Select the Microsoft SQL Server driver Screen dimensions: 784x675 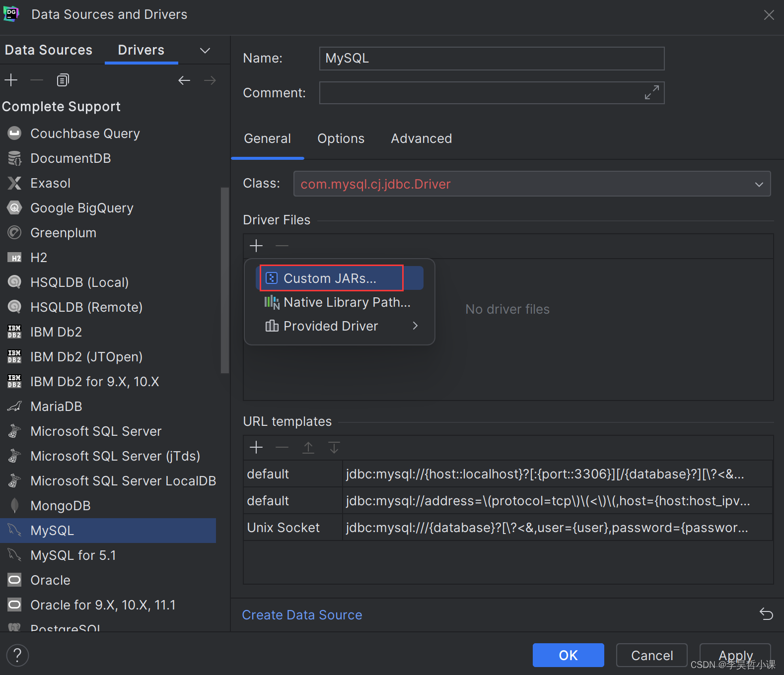[x=108, y=431]
